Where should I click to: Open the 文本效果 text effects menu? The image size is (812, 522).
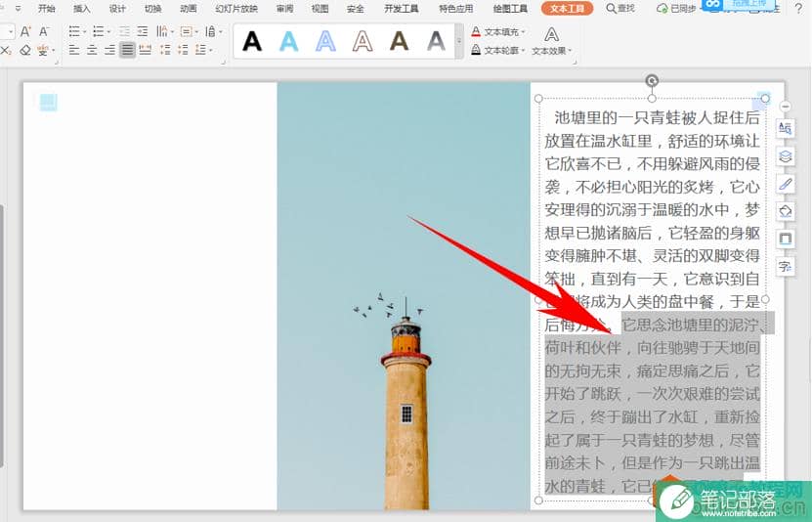[551, 41]
